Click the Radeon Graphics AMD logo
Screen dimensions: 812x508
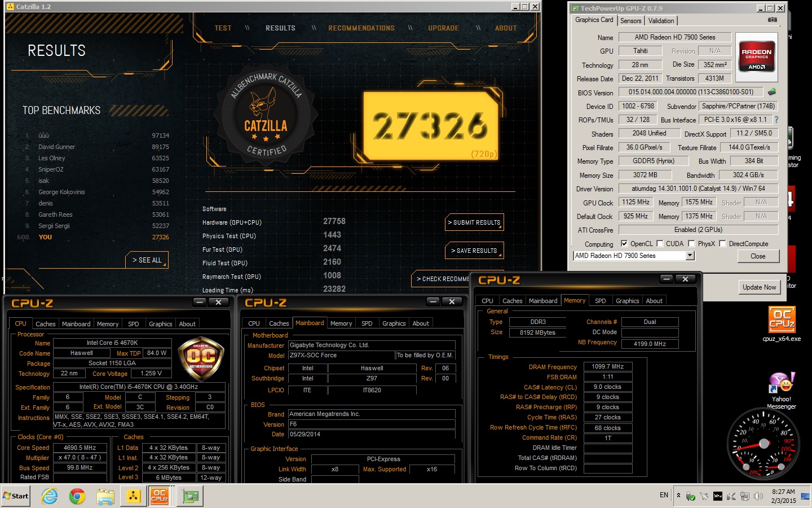click(756, 58)
